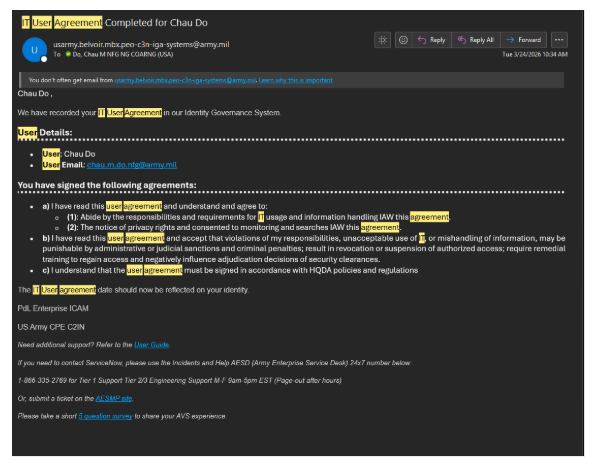The image size is (592, 467).
Task: Click the 'US Army CPE C2IN' line
Action: [x=51, y=327]
